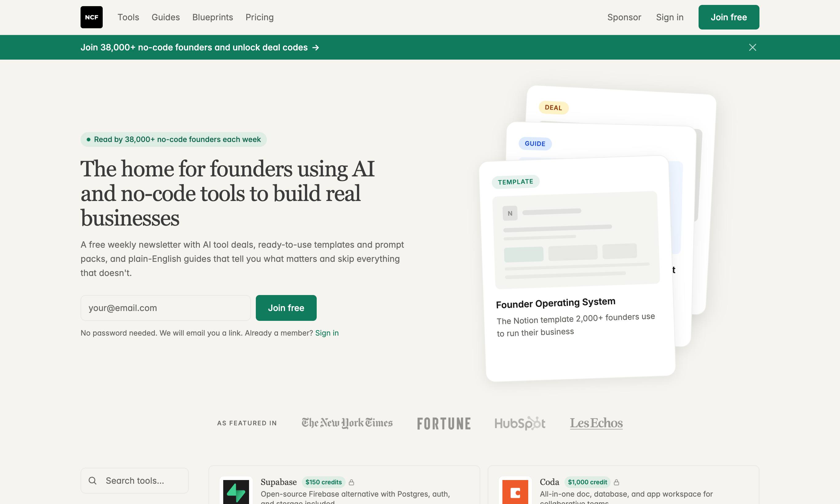Image resolution: width=840 pixels, height=504 pixels.
Task: Click the Sign in link under the email form
Action: pos(327,333)
